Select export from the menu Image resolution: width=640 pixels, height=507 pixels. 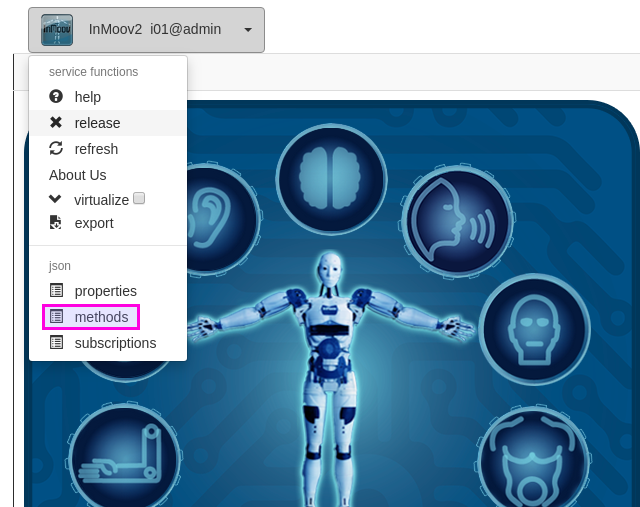click(x=94, y=223)
